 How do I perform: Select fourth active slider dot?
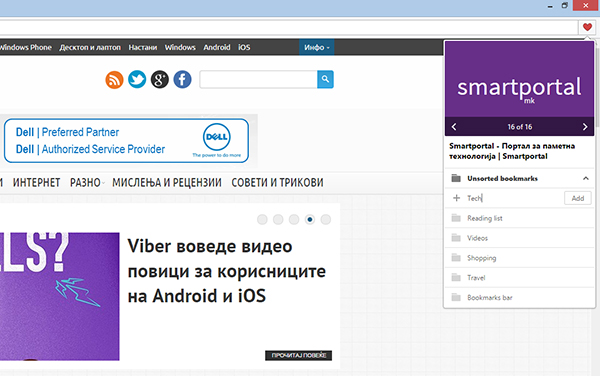310,220
